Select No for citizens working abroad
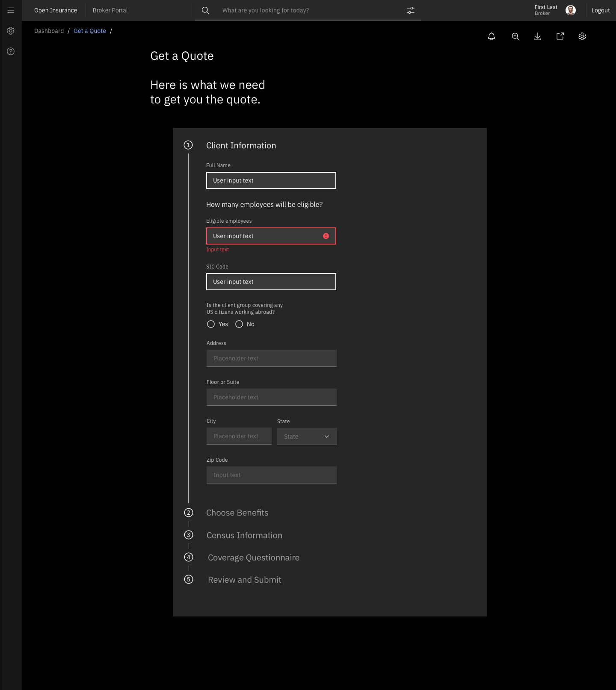This screenshot has width=616, height=690. click(x=239, y=324)
